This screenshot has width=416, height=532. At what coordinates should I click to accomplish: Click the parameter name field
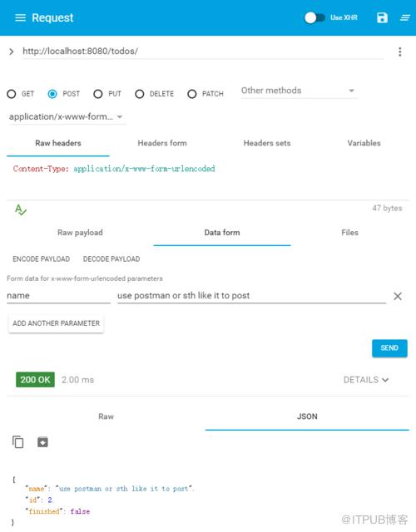[58, 296]
